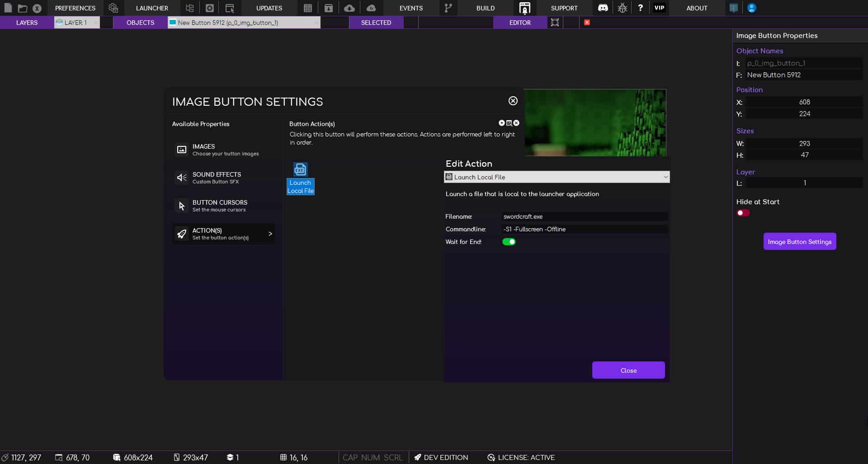
Task: Click the Launch Local File EXE action icon
Action: [x=300, y=169]
